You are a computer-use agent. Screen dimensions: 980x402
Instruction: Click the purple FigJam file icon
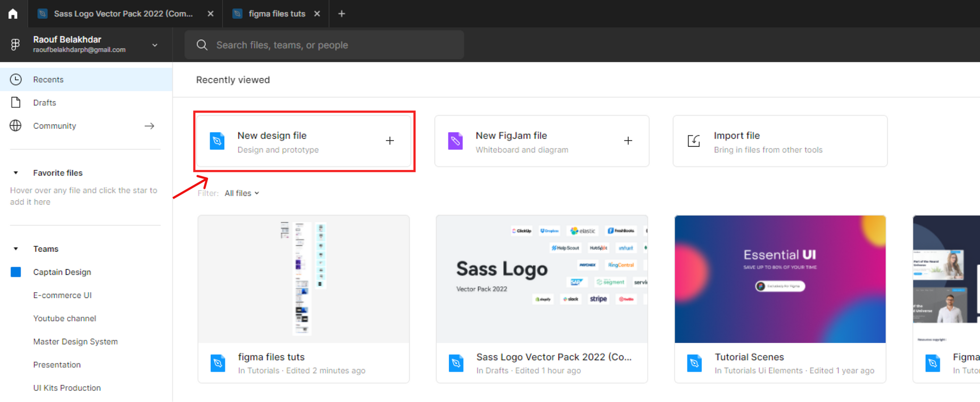(455, 141)
